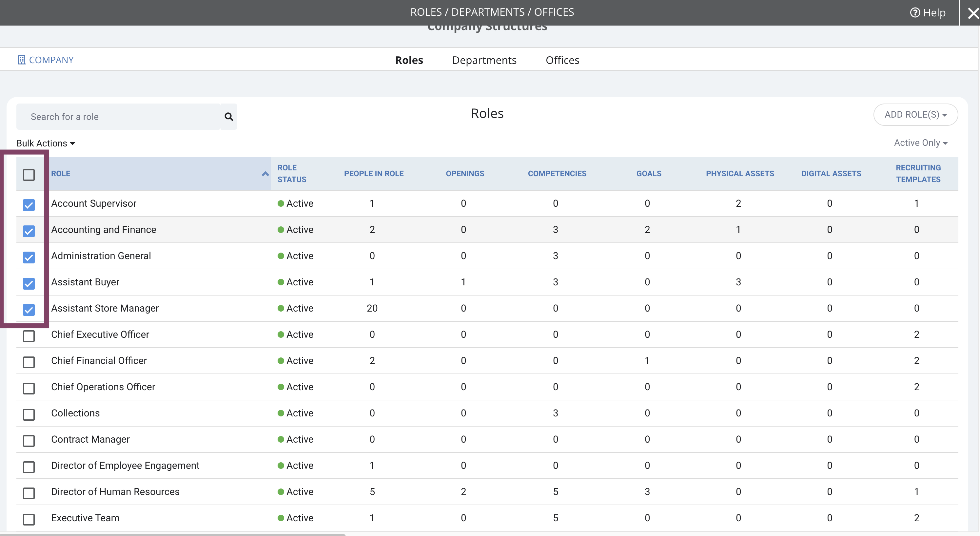Sort by DIGITAL ASSETS column header
The image size is (980, 536).
(x=831, y=173)
